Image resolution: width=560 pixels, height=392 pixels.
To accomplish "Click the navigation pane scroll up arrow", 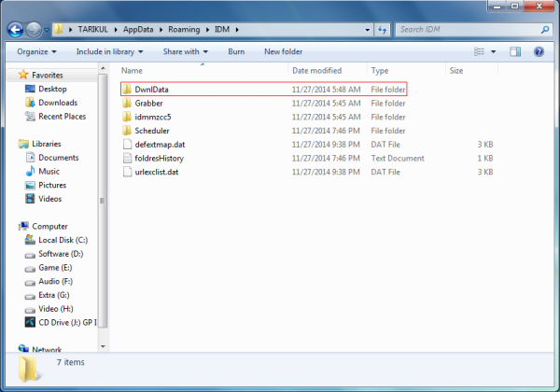I will coord(103,68).
